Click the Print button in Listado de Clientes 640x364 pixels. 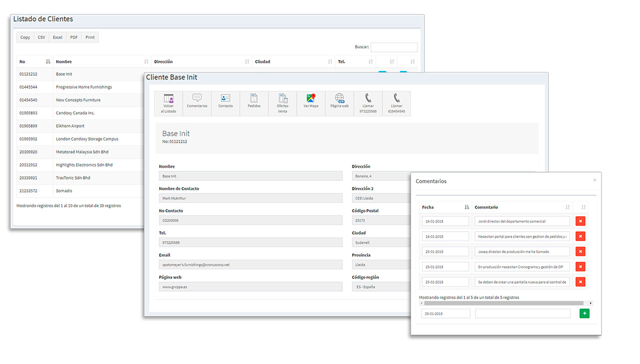90,37
